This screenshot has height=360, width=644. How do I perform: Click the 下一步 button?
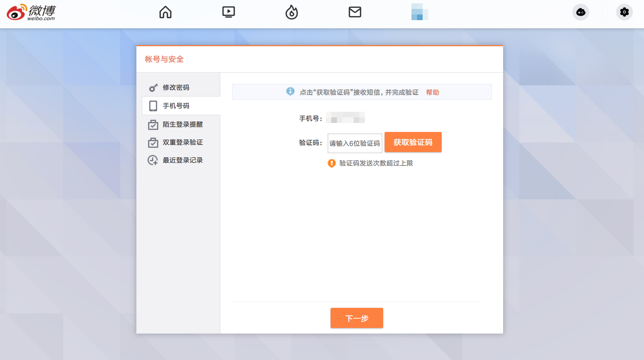357,318
